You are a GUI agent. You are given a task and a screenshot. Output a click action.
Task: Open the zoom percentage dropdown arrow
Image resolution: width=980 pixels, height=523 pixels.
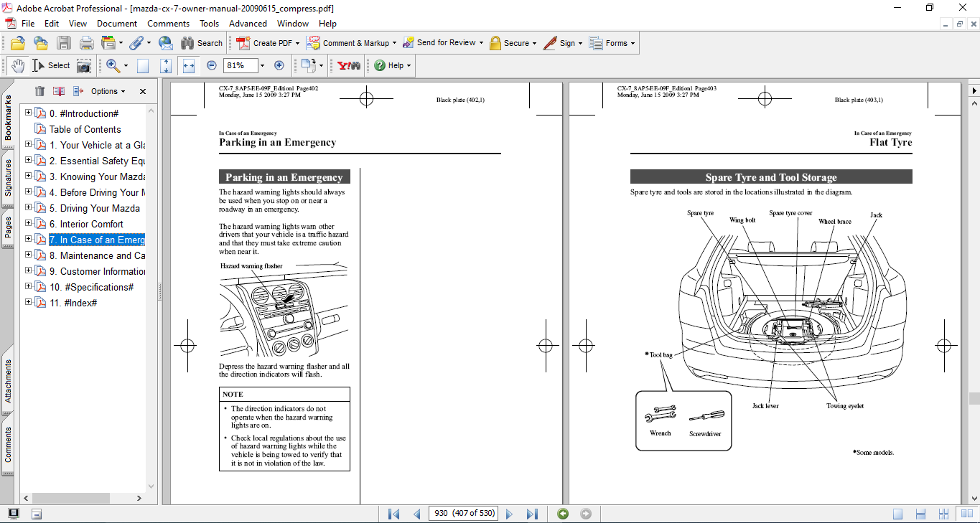pos(262,65)
